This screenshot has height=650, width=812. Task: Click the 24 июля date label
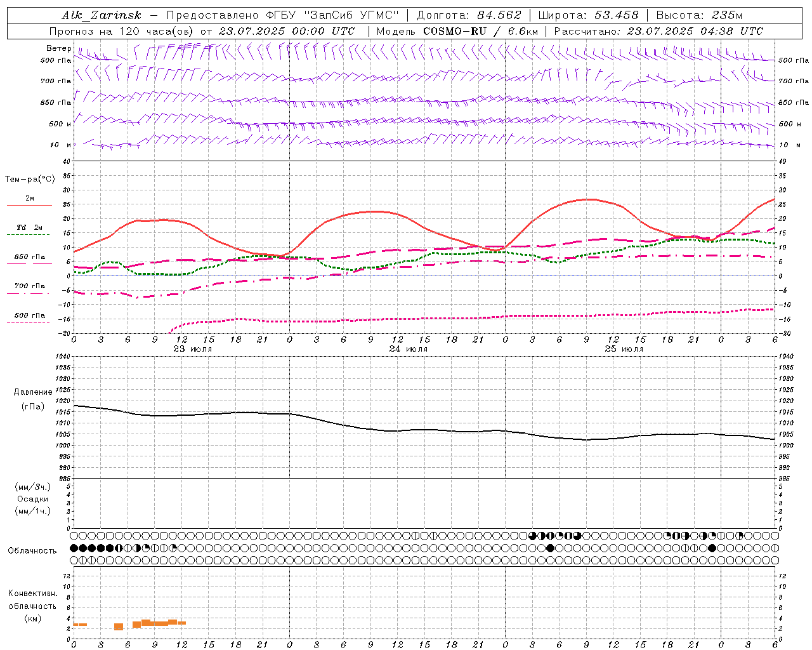(409, 348)
